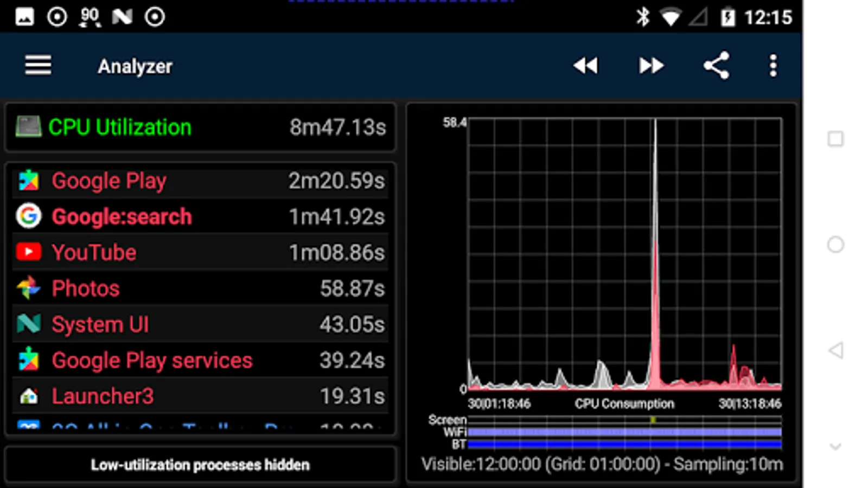This screenshot has height=488, width=868.
Task: Select the Launcher3 process name
Action: (103, 396)
